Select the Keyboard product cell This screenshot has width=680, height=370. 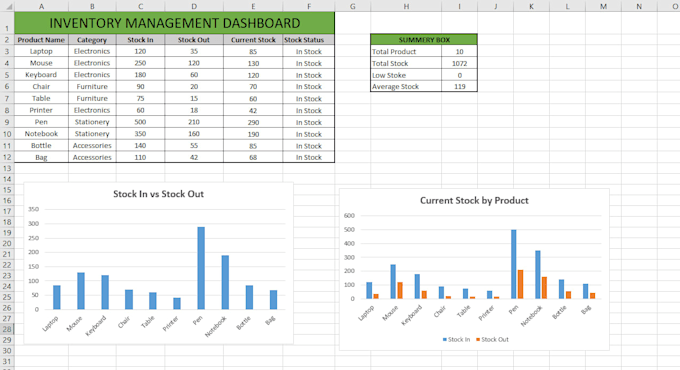tap(41, 75)
